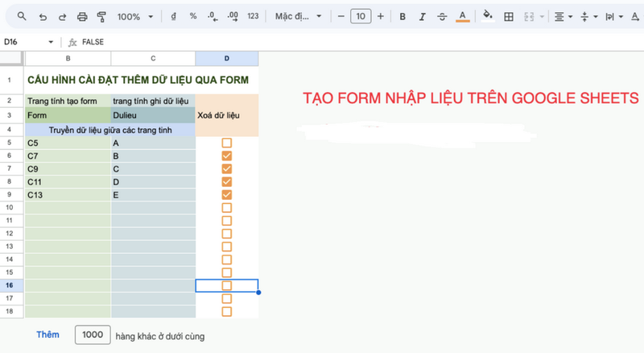
Task: Select cell 'Trang tính tạo form'
Action: click(x=68, y=101)
